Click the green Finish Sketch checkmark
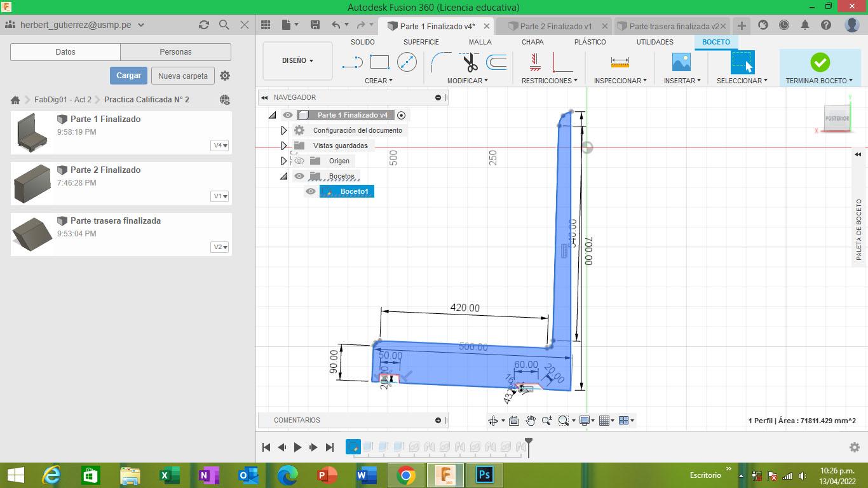The height and width of the screenshot is (488, 868). tap(820, 62)
